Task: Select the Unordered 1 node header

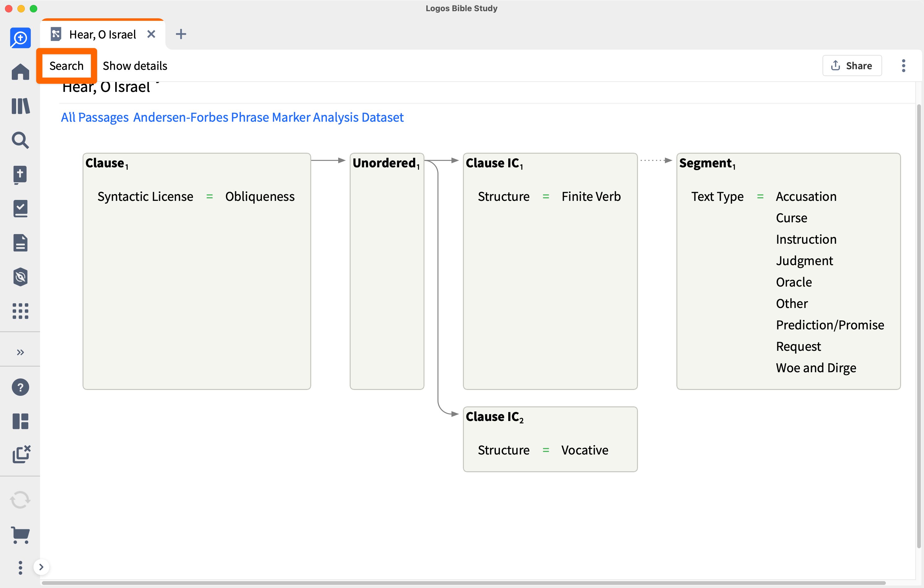Action: 386,163
